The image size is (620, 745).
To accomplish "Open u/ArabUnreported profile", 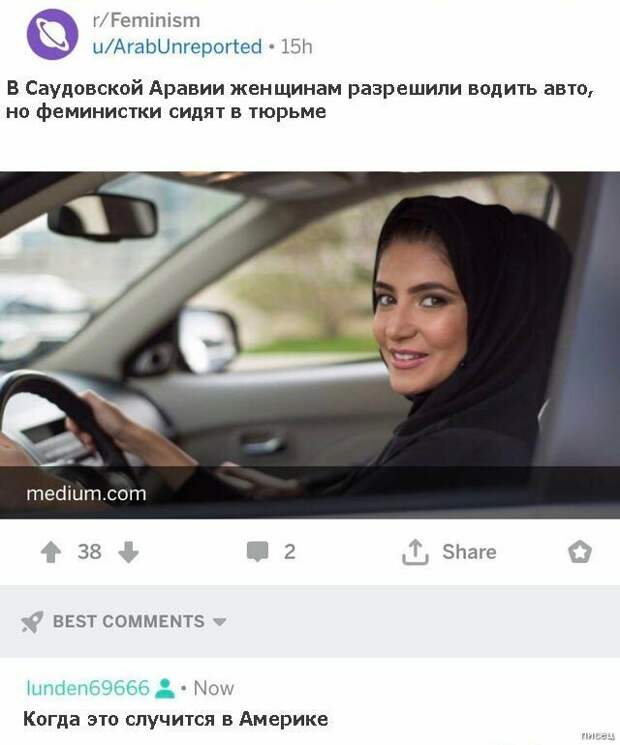I will [177, 47].
